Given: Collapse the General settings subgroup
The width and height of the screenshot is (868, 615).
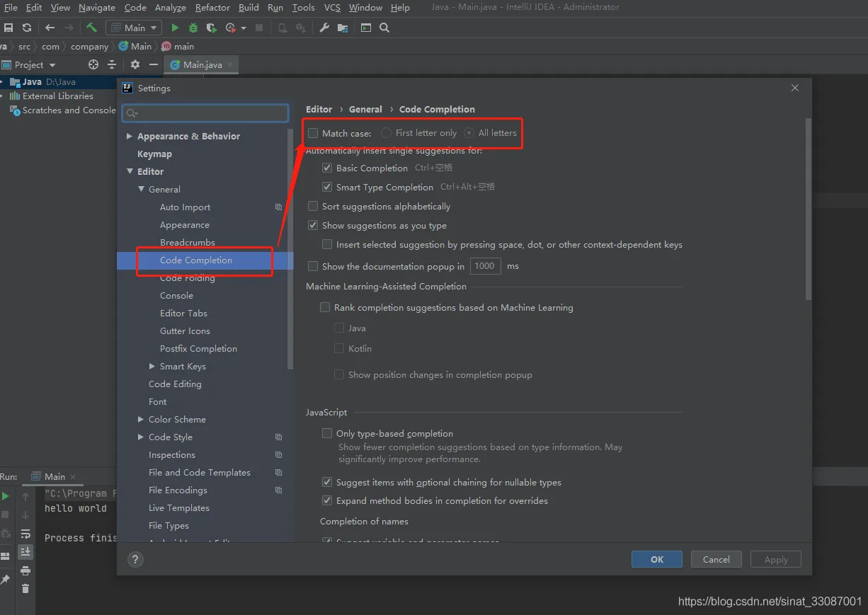Looking at the screenshot, I should point(142,190).
